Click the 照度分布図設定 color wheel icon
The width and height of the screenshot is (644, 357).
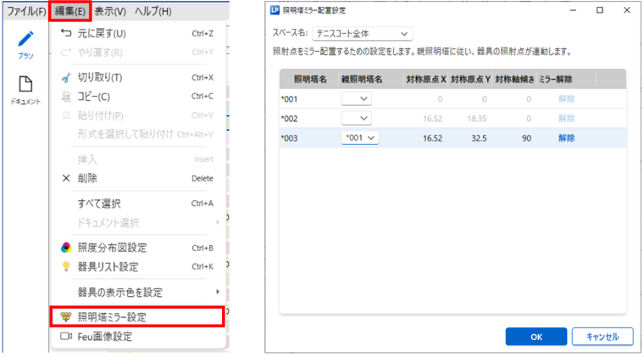pos(67,248)
